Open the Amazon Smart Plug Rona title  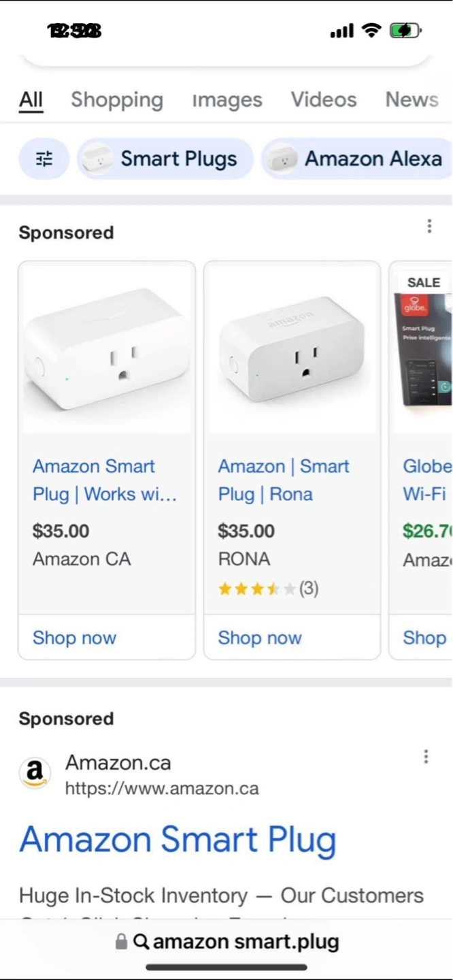284,480
